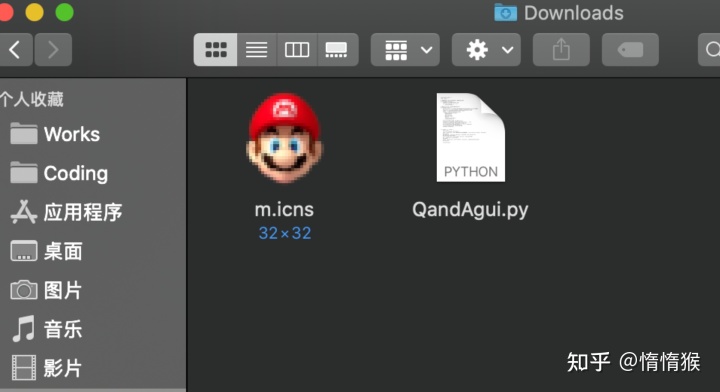Switch to list view
Screen dimensions: 720x392
257,50
